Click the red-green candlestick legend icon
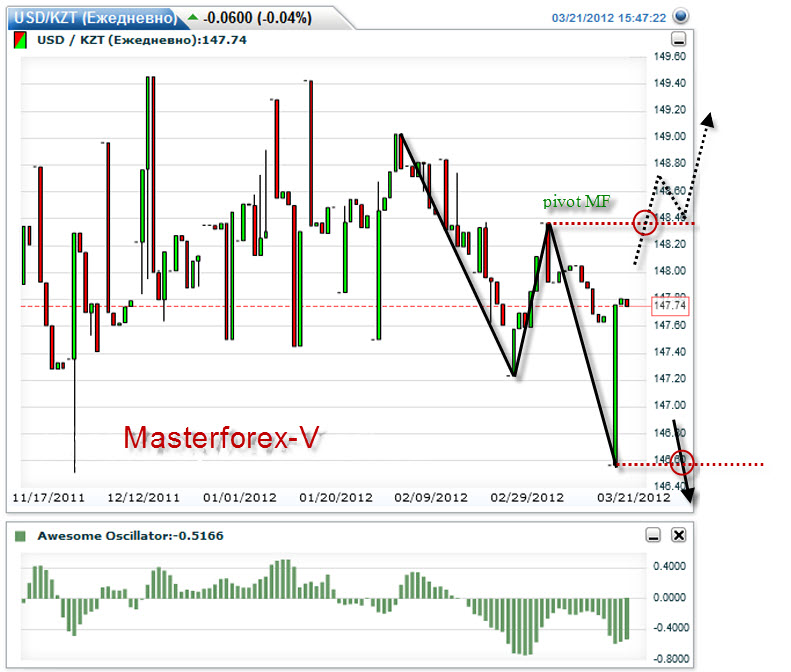This screenshot has width=791, height=672. tap(20, 40)
